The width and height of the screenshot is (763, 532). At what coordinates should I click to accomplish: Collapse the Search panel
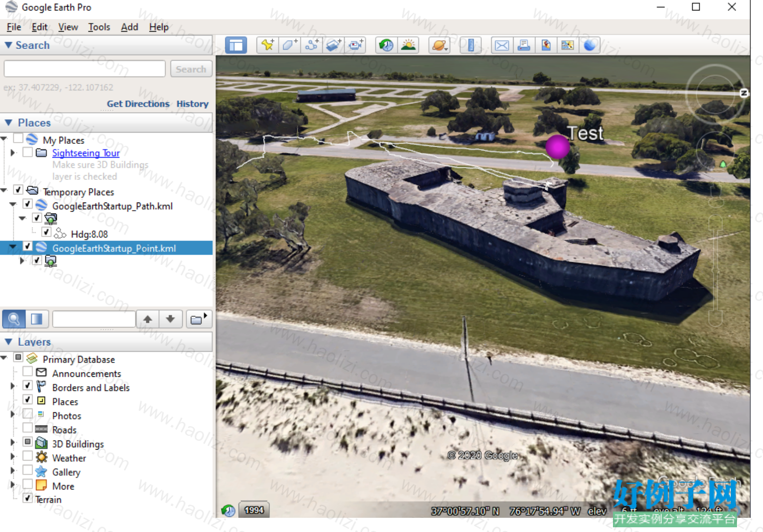point(9,45)
